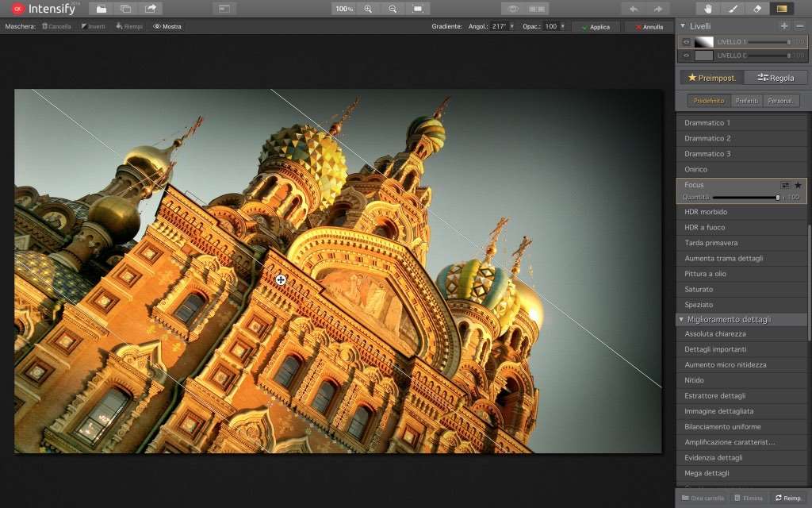812x508 pixels.
Task: Activate the Gradient mask tool
Action: tap(782, 9)
